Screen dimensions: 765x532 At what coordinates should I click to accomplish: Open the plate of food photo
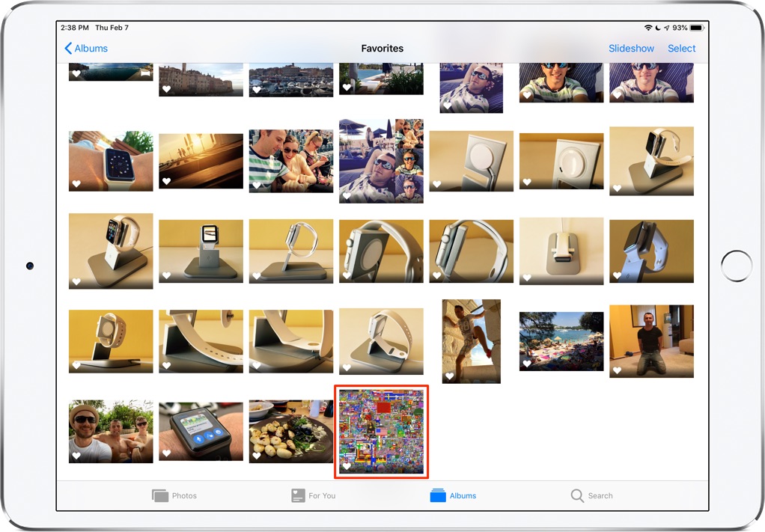tap(291, 431)
